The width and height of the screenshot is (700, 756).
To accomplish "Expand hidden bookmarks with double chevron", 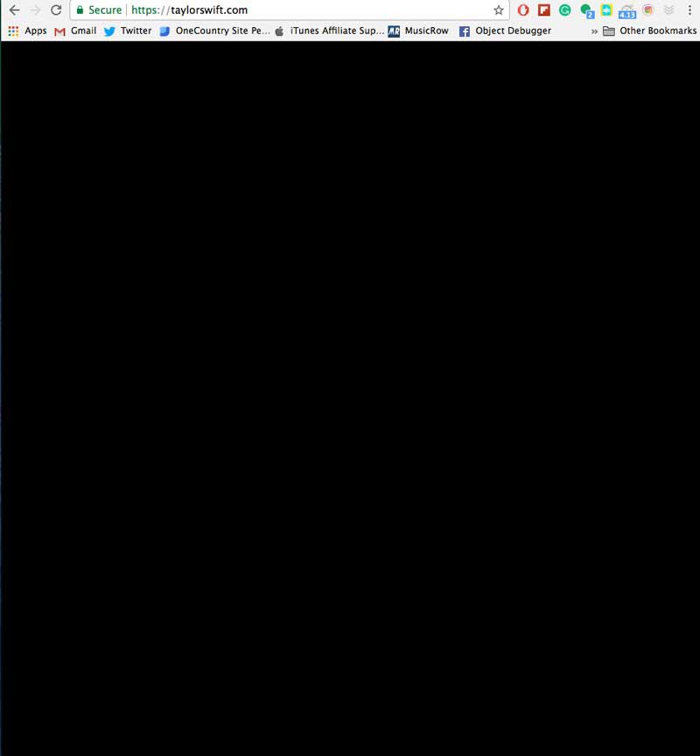I will pos(594,31).
